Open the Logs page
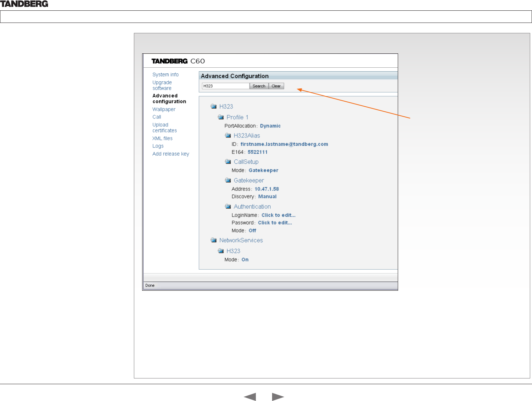Image resolution: width=532 pixels, height=401 pixels. coord(158,146)
